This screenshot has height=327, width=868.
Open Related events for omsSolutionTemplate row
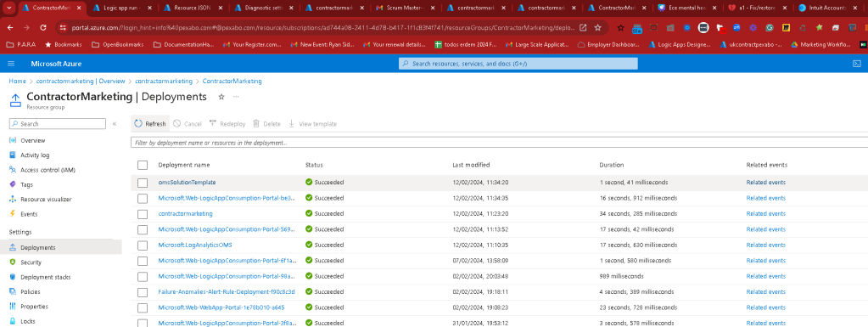pyautogui.click(x=765, y=183)
